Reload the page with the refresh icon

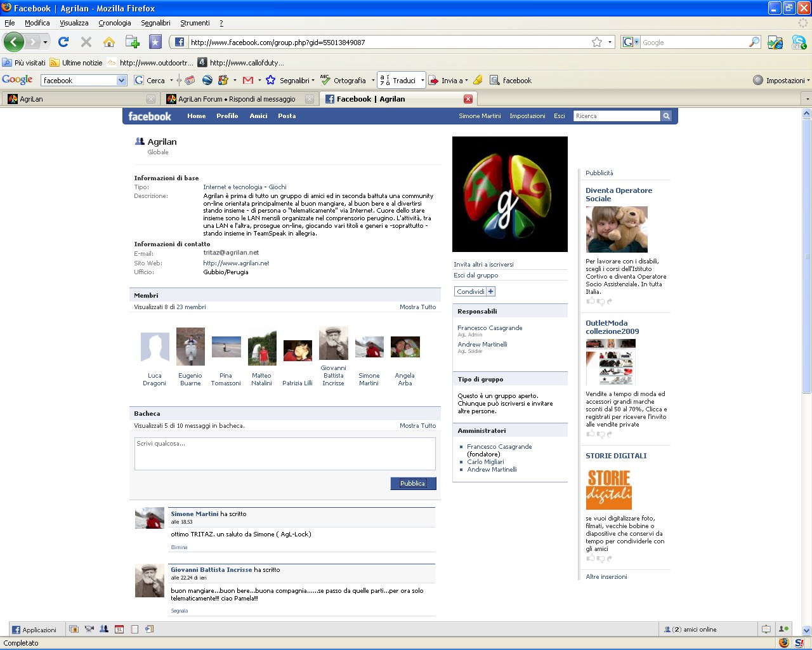(x=63, y=42)
